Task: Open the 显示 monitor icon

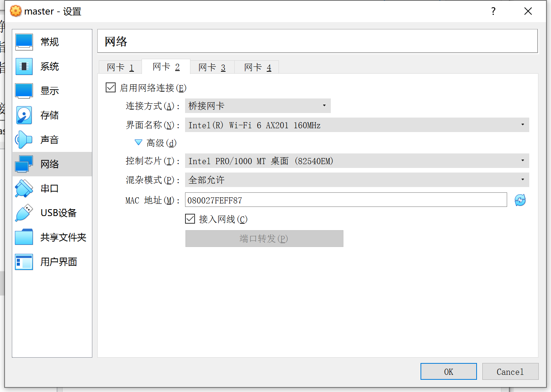Action: coord(24,91)
